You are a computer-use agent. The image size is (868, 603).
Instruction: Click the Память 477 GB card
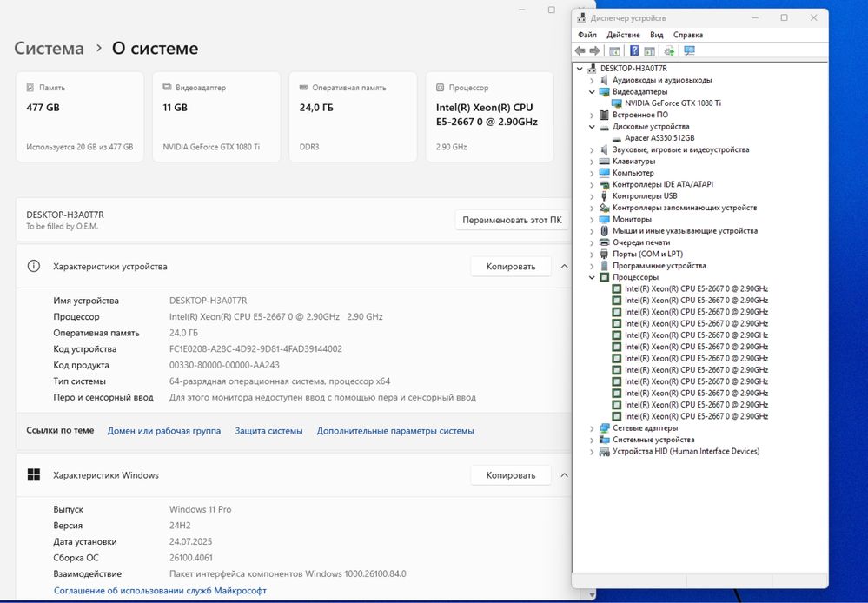point(80,116)
